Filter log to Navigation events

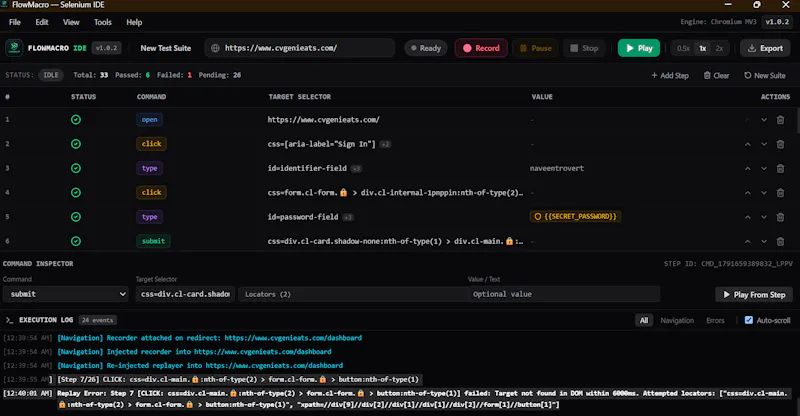coord(677,320)
